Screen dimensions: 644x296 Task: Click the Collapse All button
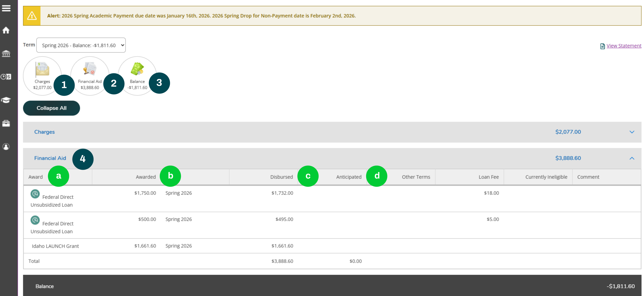click(x=51, y=108)
